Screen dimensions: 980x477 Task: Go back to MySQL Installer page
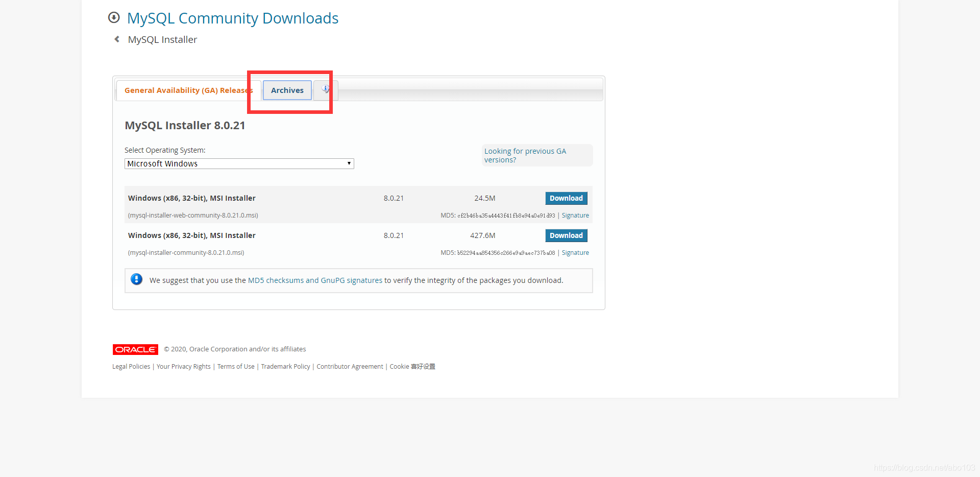pyautogui.click(x=162, y=39)
